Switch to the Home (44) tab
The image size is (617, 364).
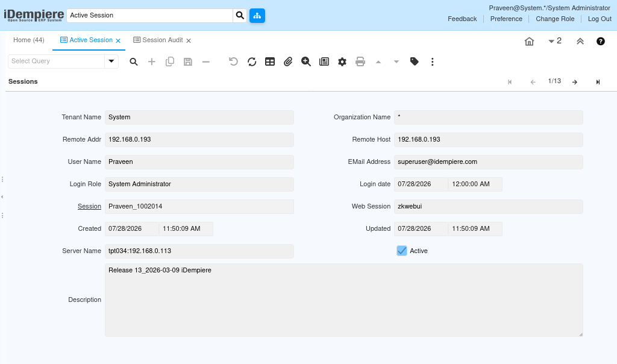pyautogui.click(x=29, y=40)
